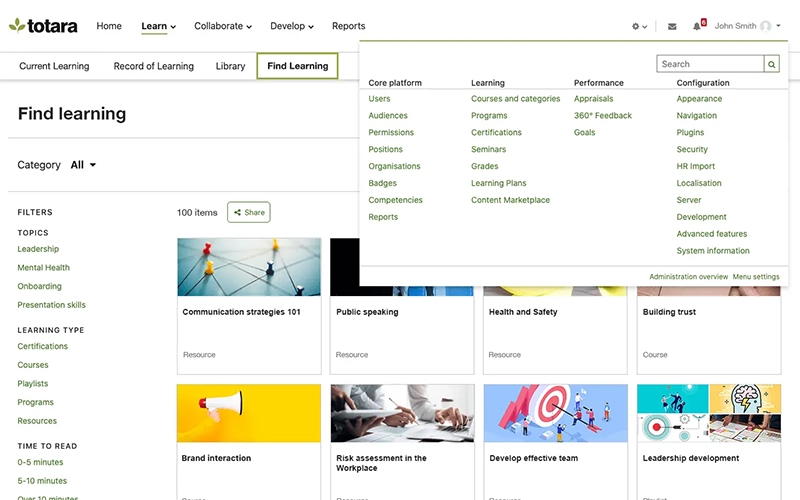
Task: Switch to the Current Learning tab
Action: click(x=54, y=66)
